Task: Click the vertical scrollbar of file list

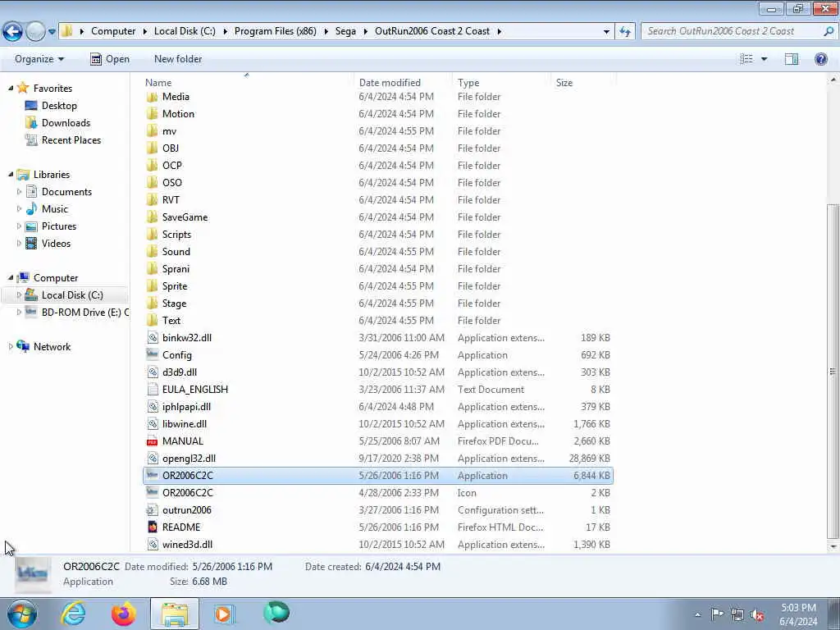Action: tap(833, 372)
